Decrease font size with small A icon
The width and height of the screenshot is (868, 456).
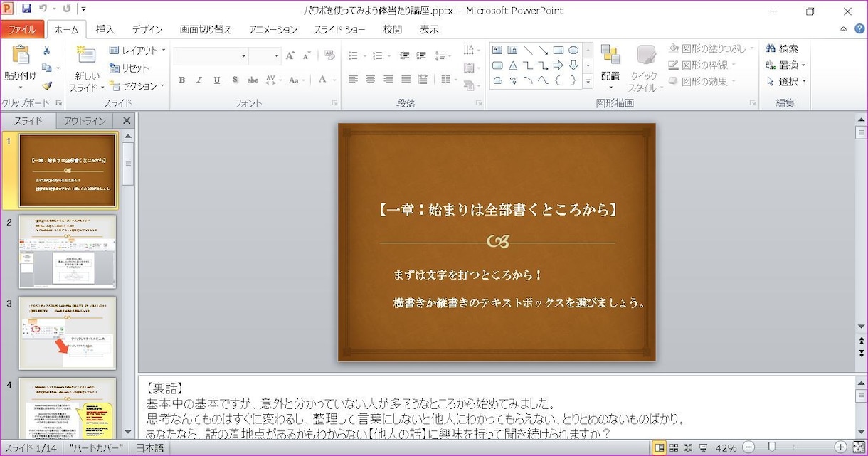pos(307,55)
